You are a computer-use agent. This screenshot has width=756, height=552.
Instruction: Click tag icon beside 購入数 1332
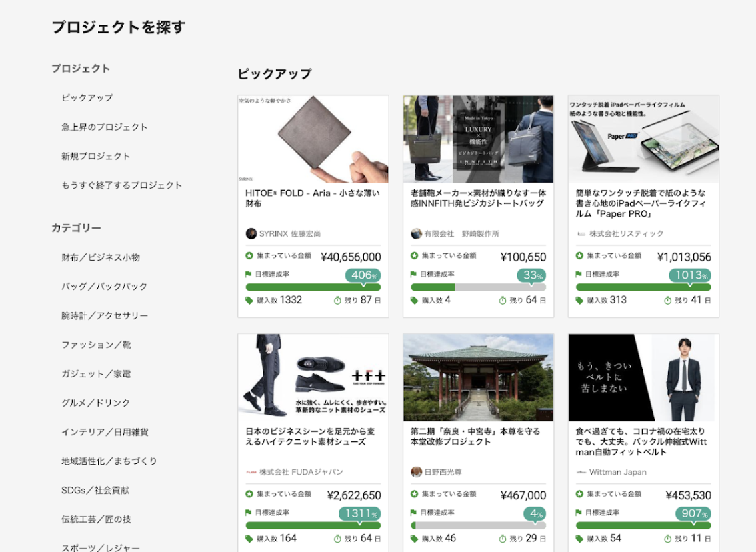coord(249,301)
